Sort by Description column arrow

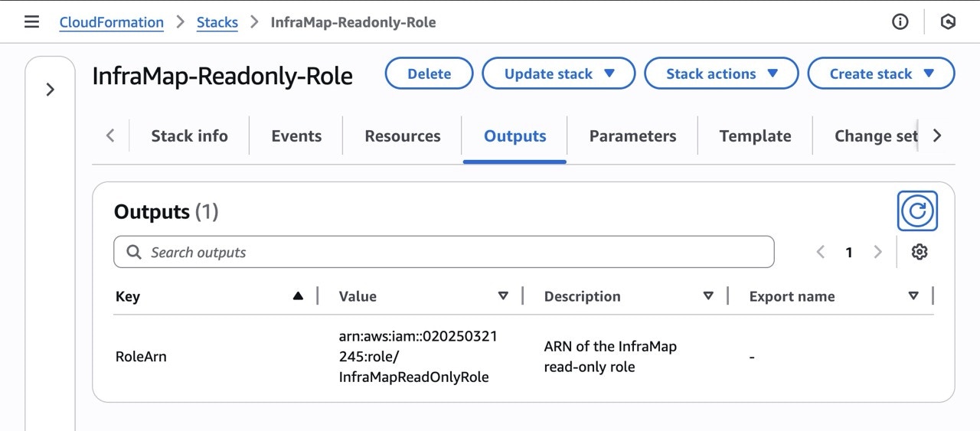[708, 296]
